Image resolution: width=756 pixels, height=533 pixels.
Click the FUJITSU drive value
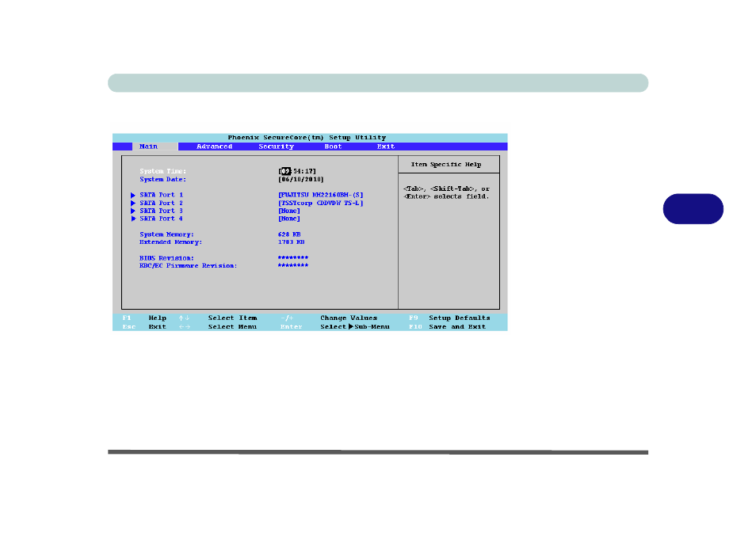pos(321,195)
